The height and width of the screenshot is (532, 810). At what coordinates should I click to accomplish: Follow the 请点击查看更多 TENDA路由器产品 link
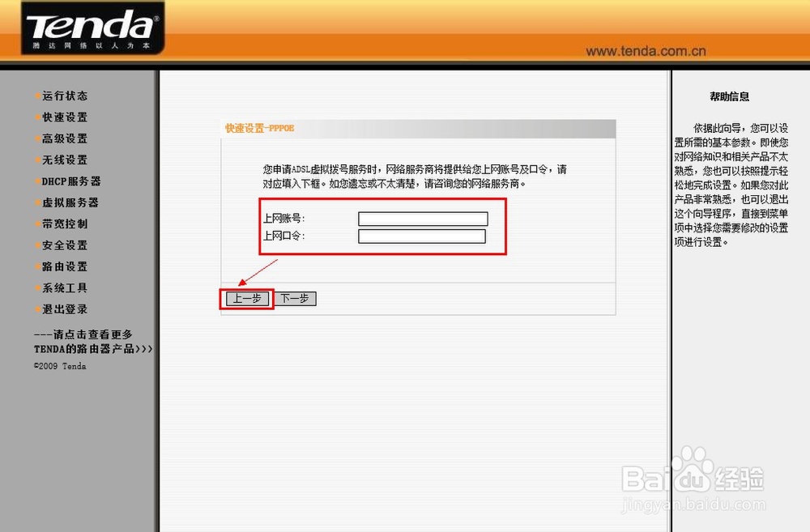click(x=93, y=342)
